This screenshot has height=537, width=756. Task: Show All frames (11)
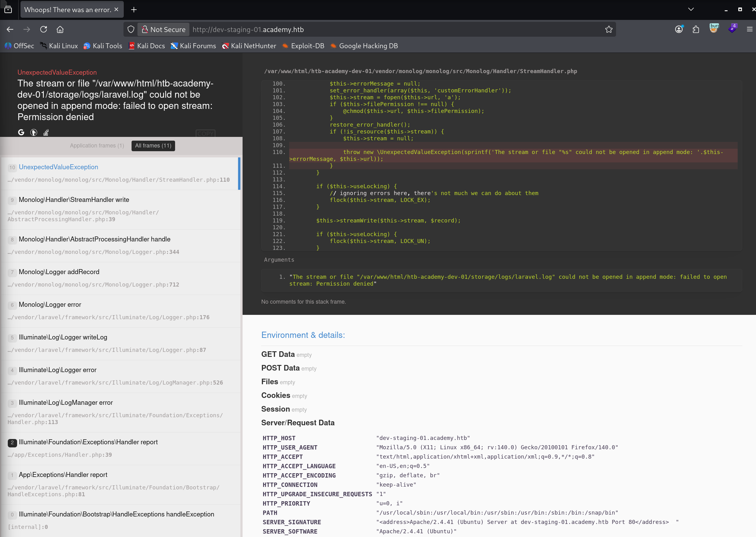[153, 146]
